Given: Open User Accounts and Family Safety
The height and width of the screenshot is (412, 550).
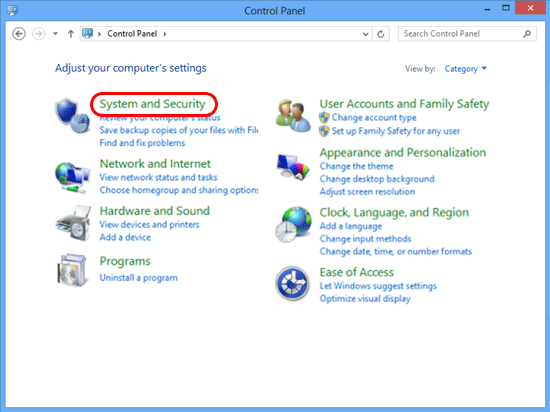Looking at the screenshot, I should 404,104.
